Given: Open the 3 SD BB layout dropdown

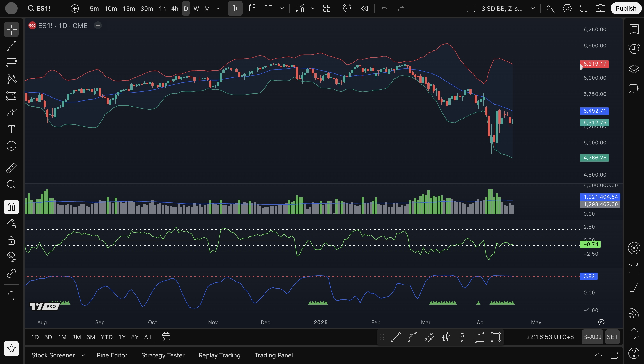Looking at the screenshot, I should 533,9.
